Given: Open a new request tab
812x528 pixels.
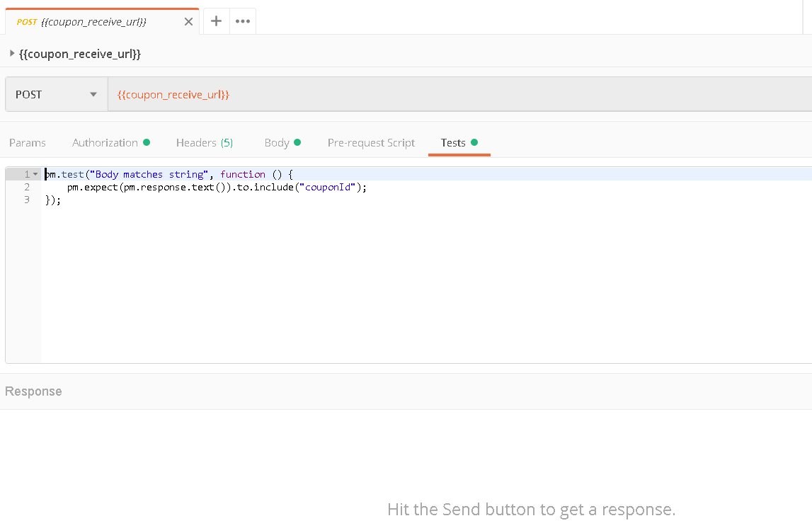Looking at the screenshot, I should [216, 21].
